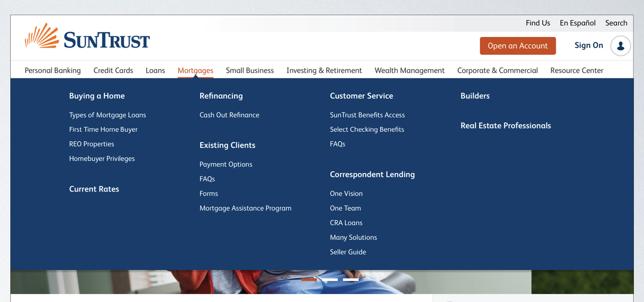Open the Homebuyer Privileges link
This screenshot has width=644, height=302.
tap(102, 159)
